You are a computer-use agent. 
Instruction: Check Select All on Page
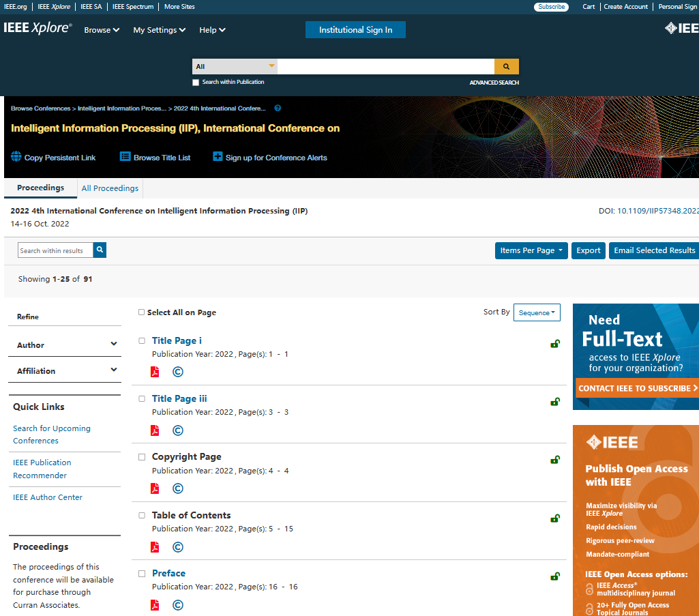141,312
